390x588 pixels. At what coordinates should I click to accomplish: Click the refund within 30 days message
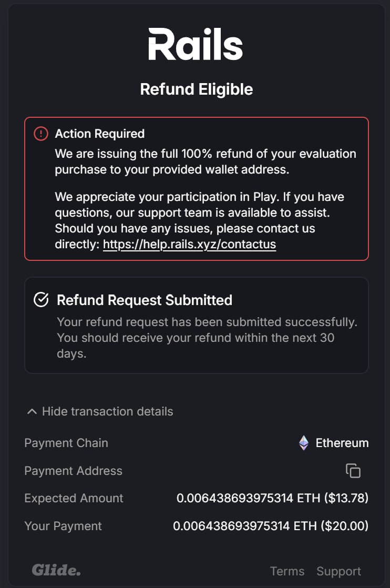tap(207, 338)
